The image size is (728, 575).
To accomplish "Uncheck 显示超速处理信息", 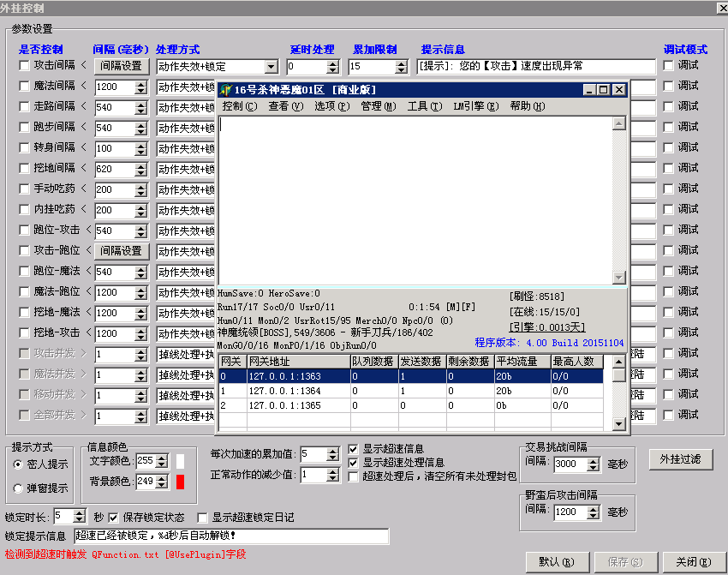I will [353, 463].
